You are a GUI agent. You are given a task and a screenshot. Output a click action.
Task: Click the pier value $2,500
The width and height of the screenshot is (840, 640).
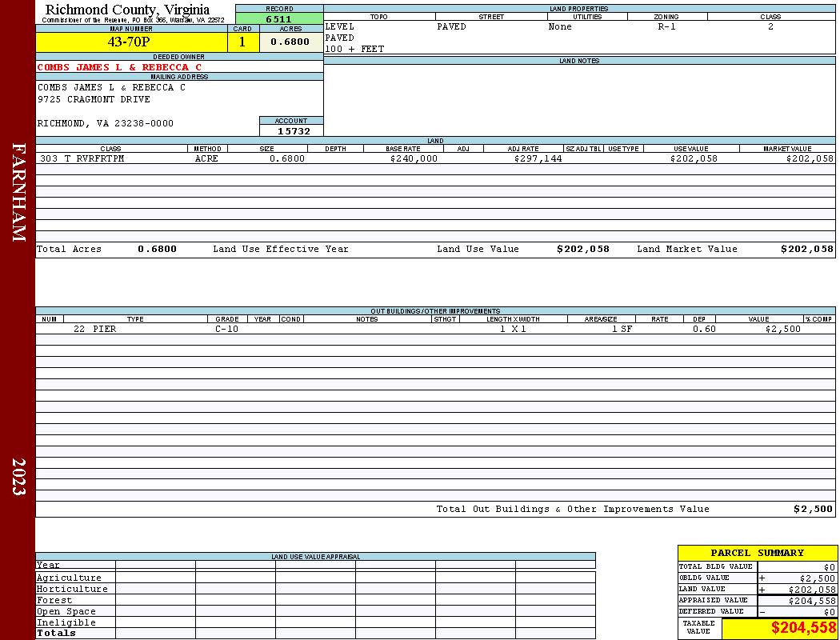click(x=782, y=329)
